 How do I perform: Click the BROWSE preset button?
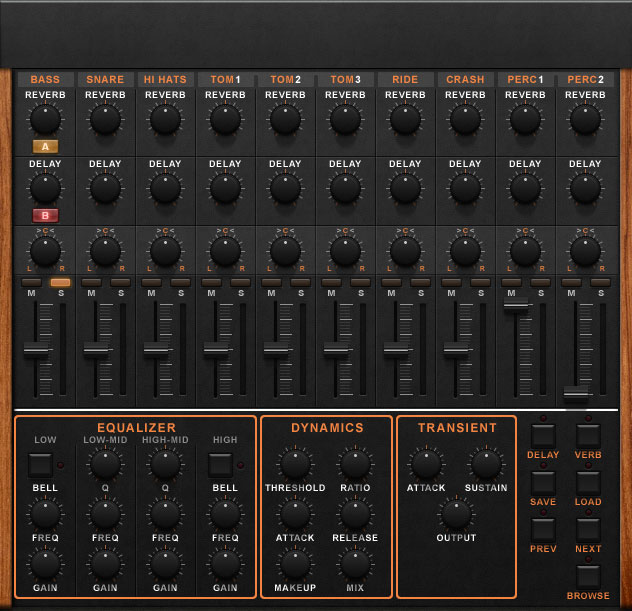[x=588, y=576]
